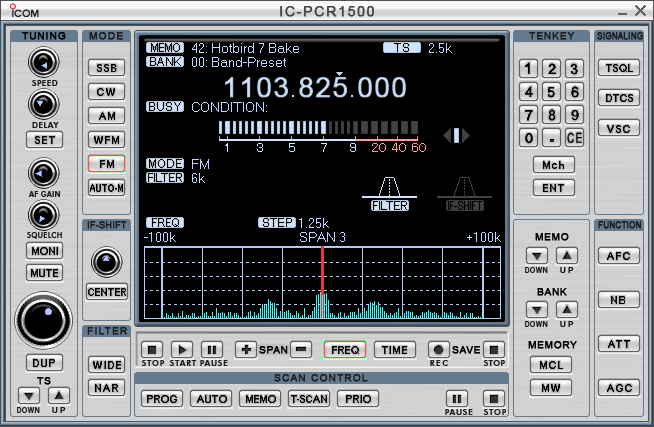This screenshot has width=654, height=427.
Task: Adjust the SQUELCH knob
Action: pos(43,214)
